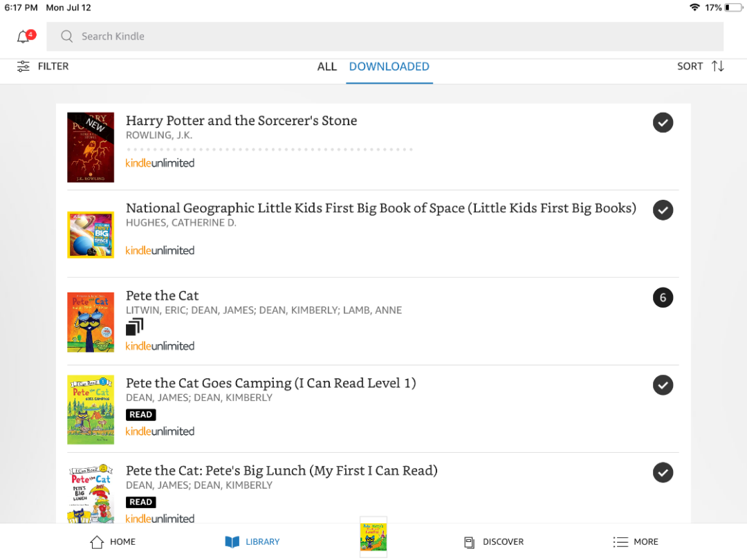Tap the 6-book count badge for Pete the Cat
Screen dimensions: 747x560
663,297
